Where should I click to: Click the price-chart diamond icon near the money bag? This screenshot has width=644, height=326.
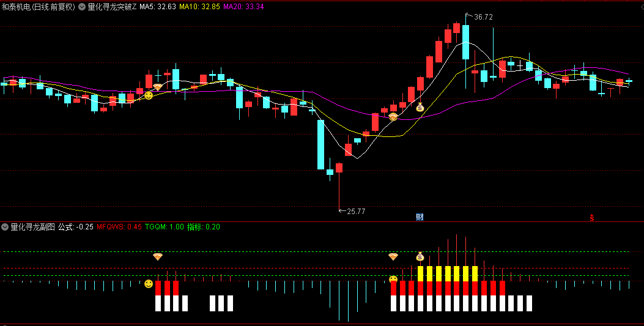(x=393, y=117)
